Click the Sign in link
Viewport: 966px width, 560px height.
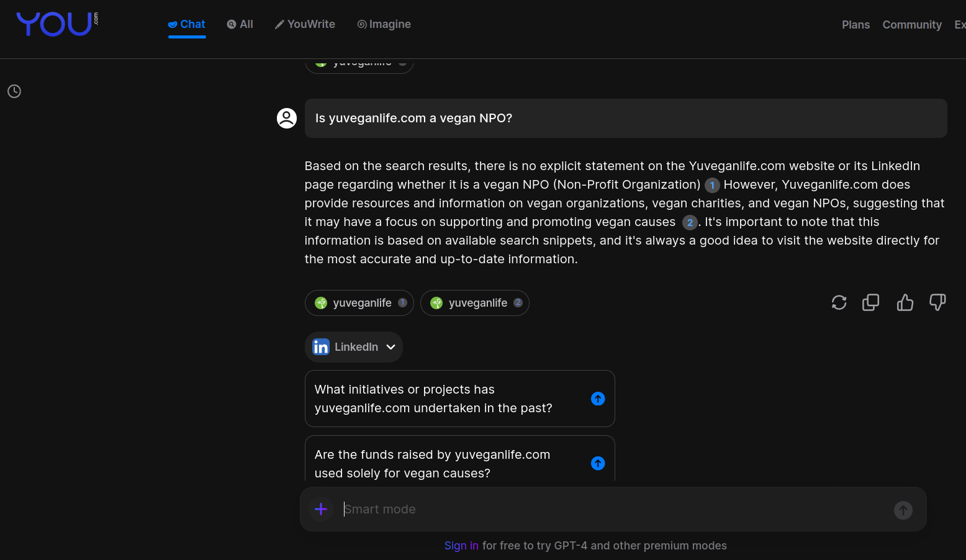[x=461, y=546]
